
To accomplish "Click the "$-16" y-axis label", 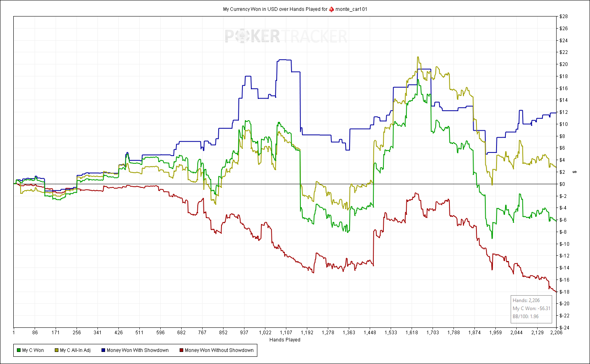I will [564, 280].
